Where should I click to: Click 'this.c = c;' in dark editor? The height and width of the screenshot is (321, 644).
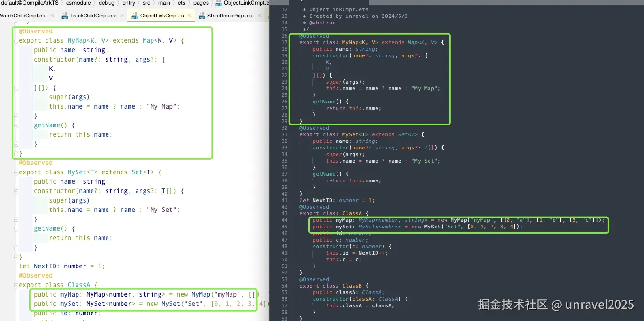click(x=344, y=259)
